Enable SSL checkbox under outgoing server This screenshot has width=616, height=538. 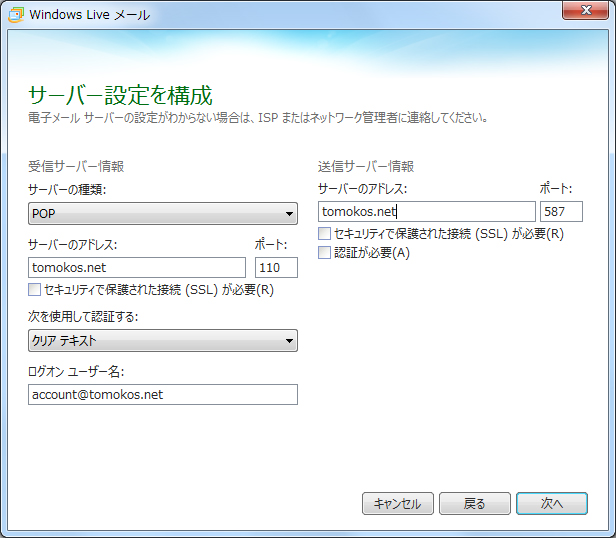tap(324, 233)
